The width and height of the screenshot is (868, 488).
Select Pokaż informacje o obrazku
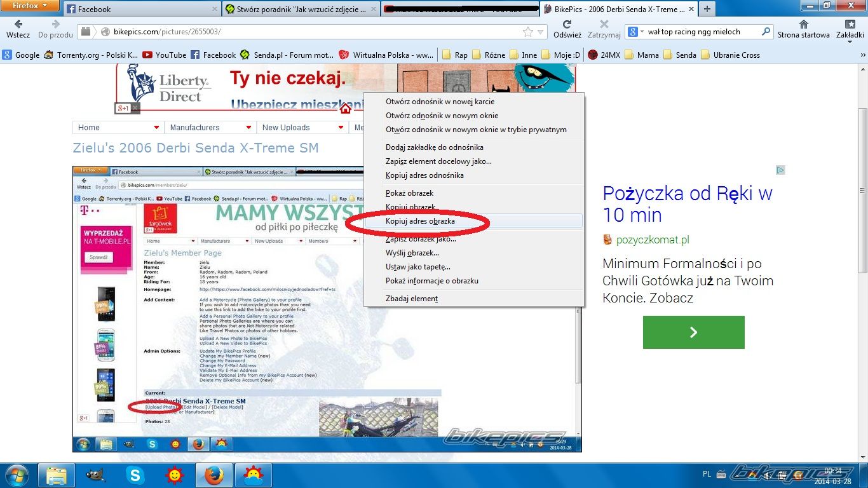[474, 281]
